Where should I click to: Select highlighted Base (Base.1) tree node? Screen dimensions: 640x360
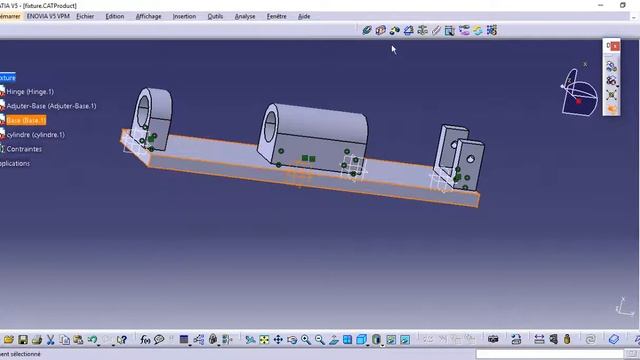click(x=26, y=120)
